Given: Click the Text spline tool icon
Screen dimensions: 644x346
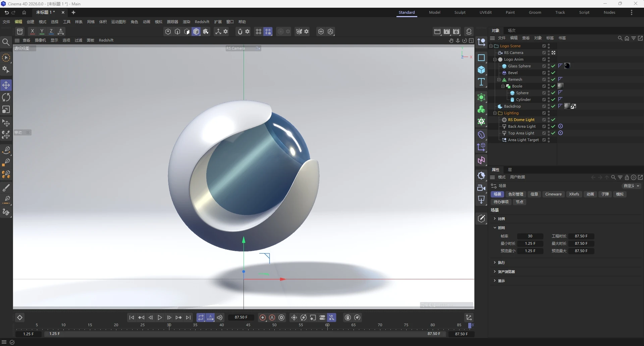Looking at the screenshot, I should click(481, 82).
